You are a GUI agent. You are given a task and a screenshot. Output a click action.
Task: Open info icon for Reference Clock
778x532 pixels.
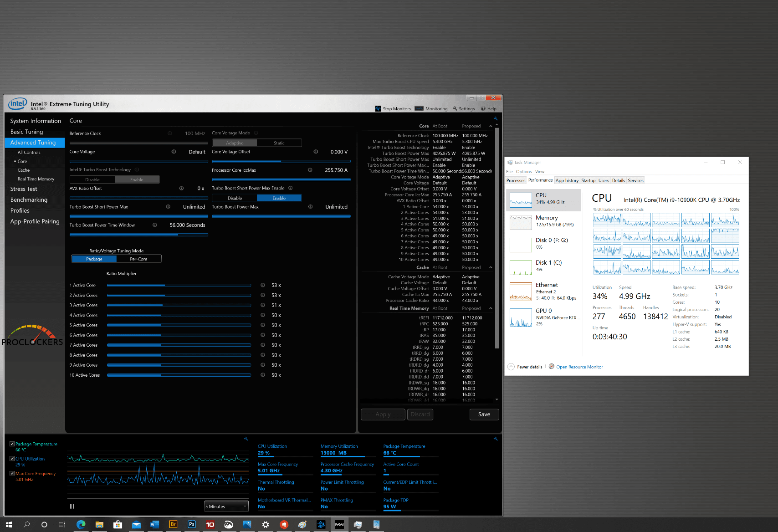[x=170, y=133]
